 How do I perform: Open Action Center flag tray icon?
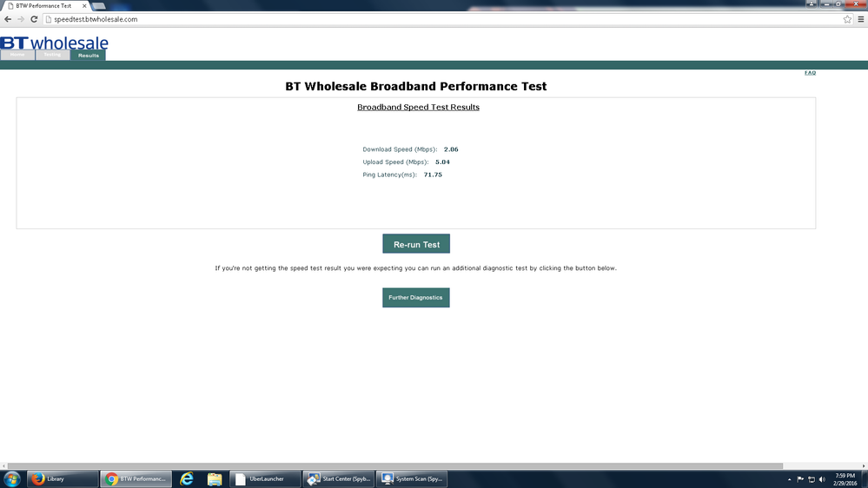coord(800,479)
